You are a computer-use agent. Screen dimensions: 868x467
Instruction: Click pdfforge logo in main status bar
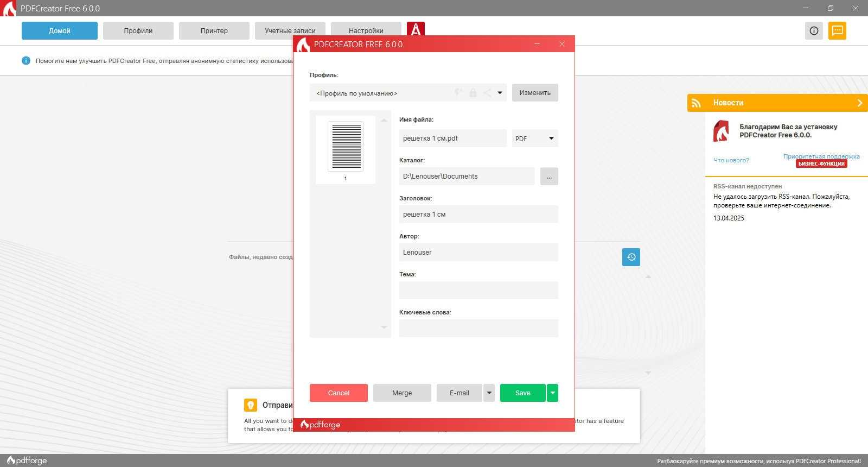[27, 460]
